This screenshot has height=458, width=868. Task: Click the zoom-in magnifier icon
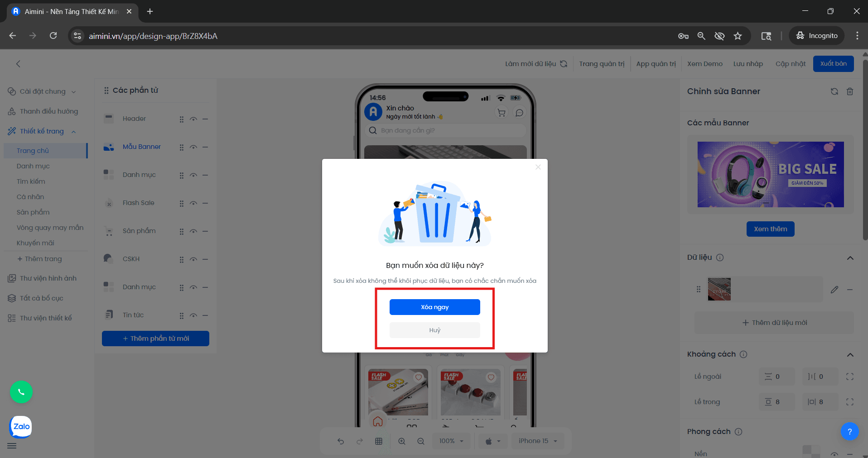point(402,441)
